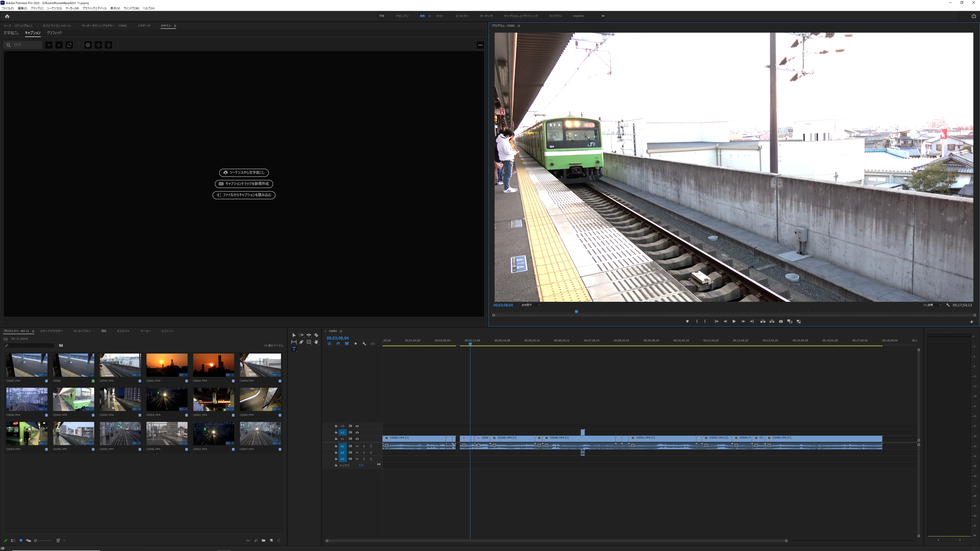Select the Track Select Forward tool
The height and width of the screenshot is (551, 980).
tap(301, 335)
